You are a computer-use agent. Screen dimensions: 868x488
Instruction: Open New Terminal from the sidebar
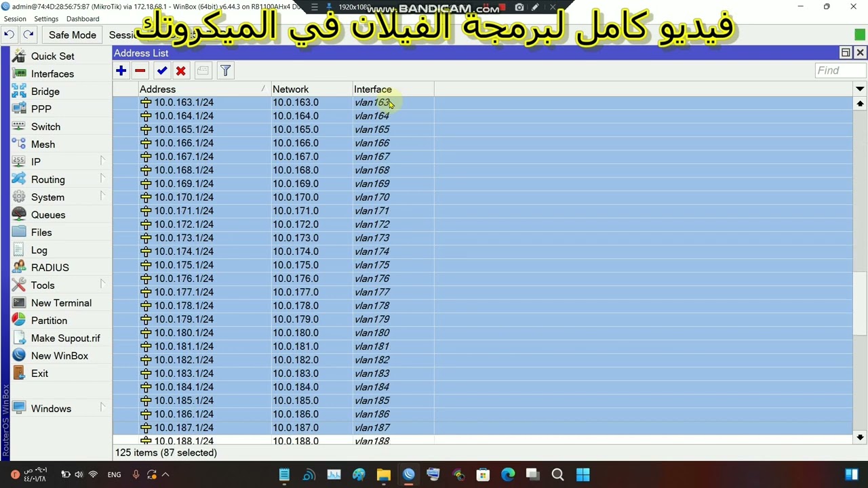[x=60, y=303]
